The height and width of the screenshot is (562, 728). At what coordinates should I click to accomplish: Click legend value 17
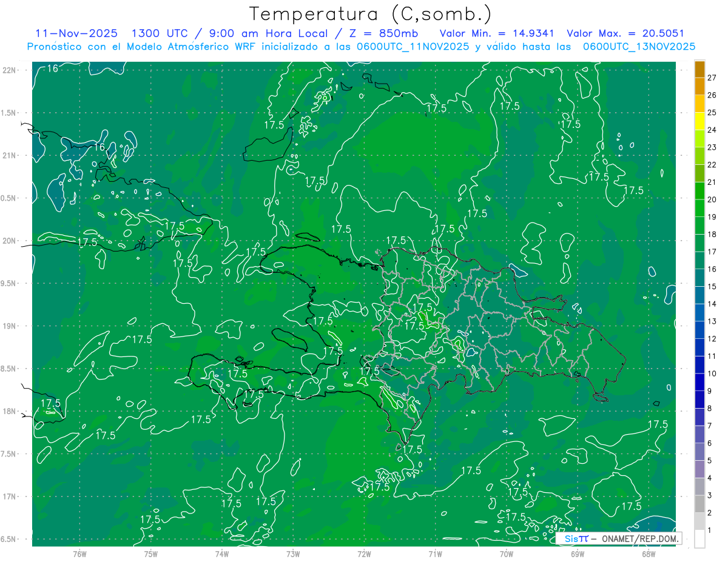click(712, 252)
